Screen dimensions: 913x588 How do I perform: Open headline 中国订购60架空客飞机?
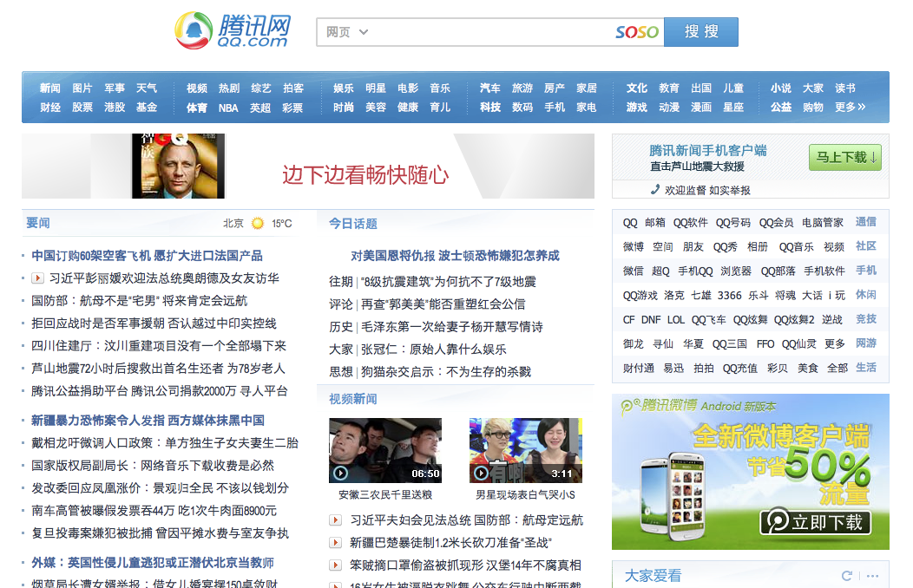tap(147, 255)
